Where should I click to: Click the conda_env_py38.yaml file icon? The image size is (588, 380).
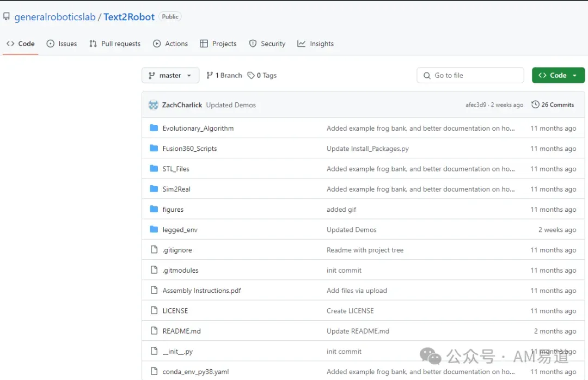(154, 371)
